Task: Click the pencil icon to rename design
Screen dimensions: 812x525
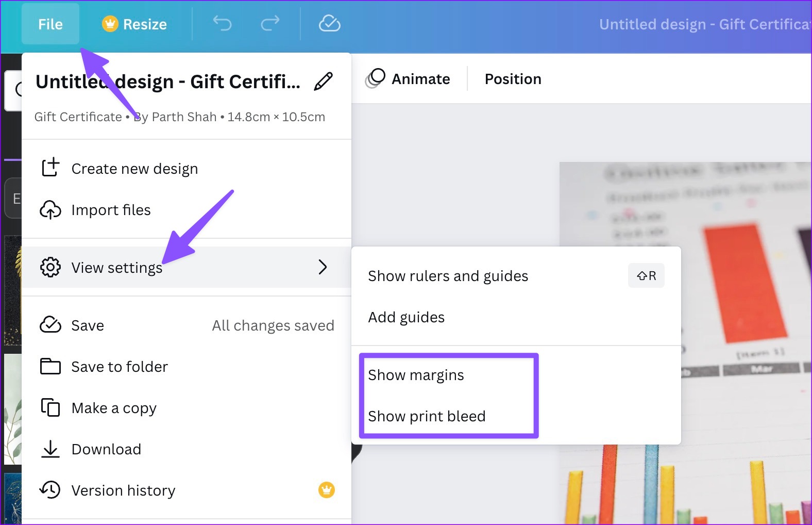Action: tap(324, 81)
